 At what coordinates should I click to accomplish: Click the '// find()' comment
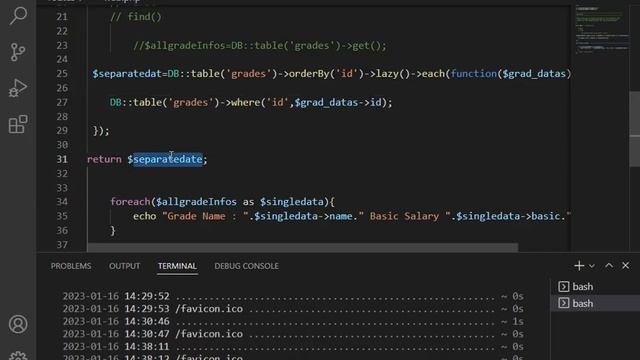coord(136,17)
